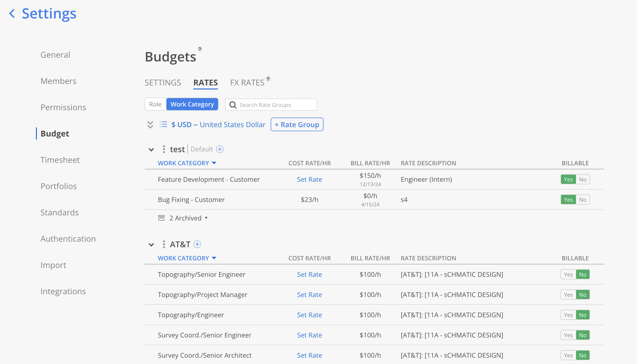
Task: Click the Search Rate Groups field
Action: 276,105
